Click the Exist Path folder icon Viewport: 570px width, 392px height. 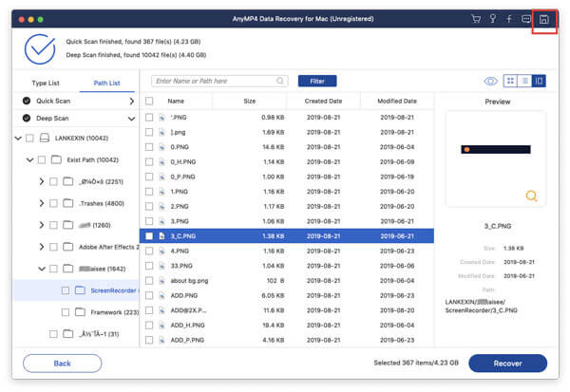click(x=56, y=159)
